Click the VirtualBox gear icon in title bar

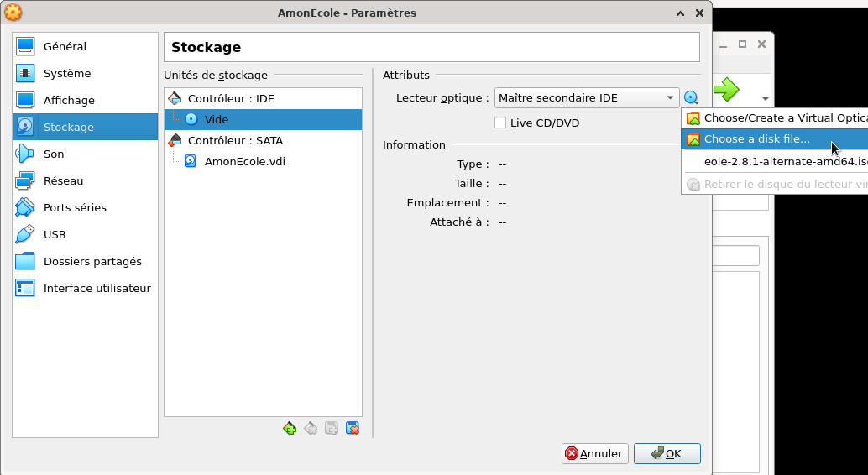coord(13,13)
